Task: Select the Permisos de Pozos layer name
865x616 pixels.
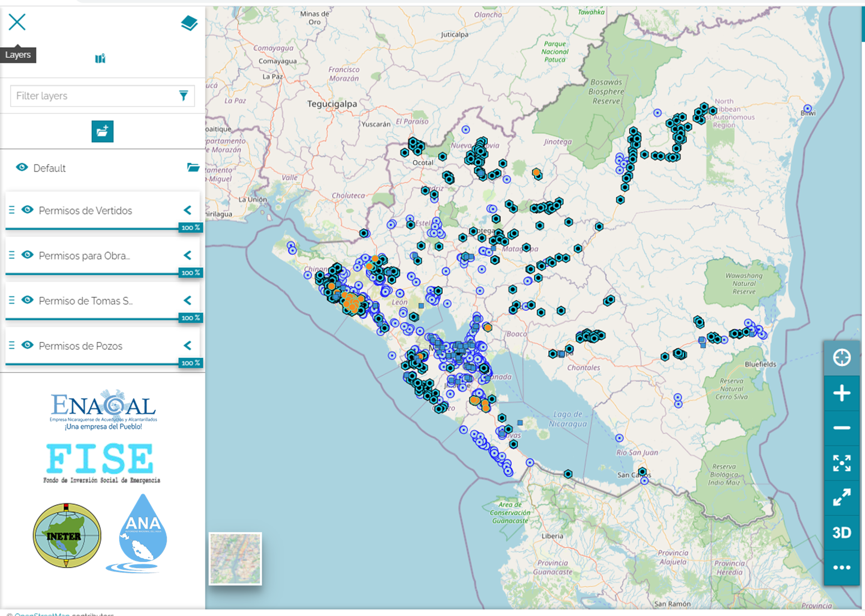Action: pos(81,346)
